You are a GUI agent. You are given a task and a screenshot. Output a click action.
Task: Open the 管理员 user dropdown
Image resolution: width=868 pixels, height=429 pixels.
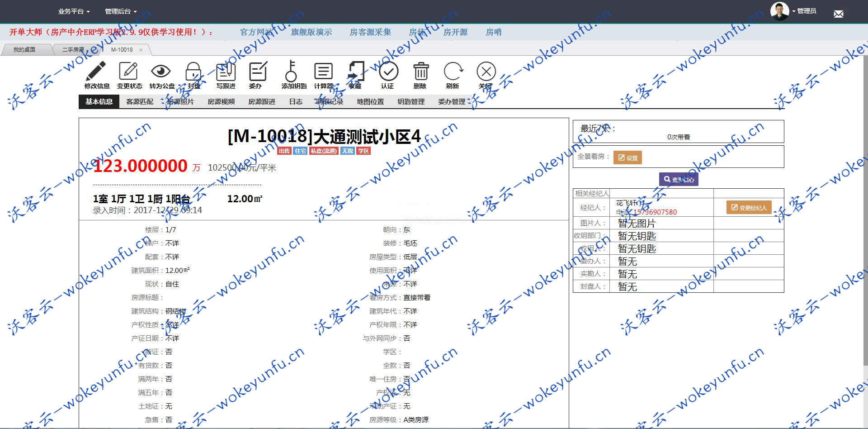(804, 11)
